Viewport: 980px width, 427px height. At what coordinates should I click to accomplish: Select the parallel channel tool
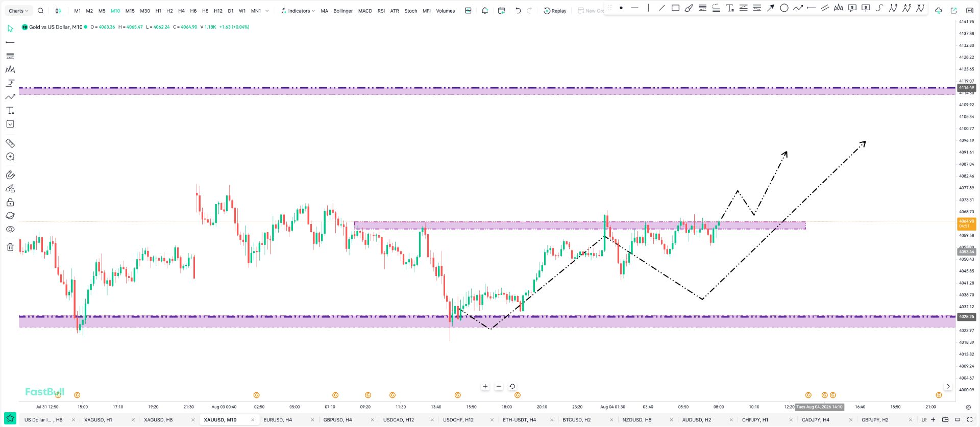click(825, 8)
